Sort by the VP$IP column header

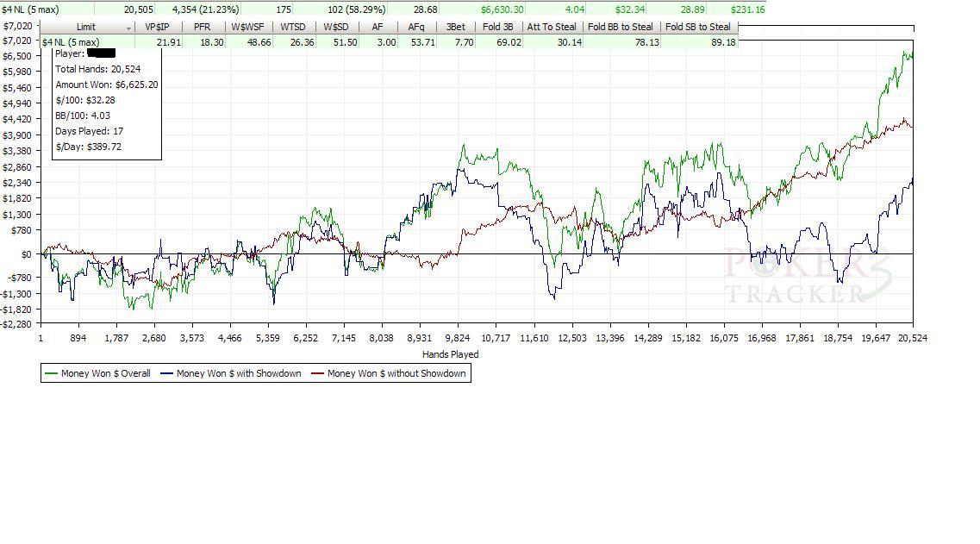(157, 27)
